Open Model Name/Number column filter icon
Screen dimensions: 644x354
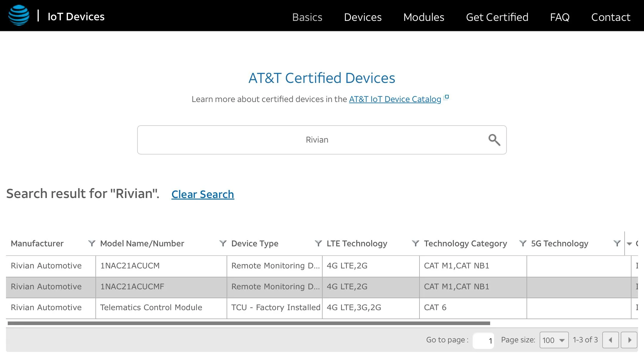click(223, 244)
